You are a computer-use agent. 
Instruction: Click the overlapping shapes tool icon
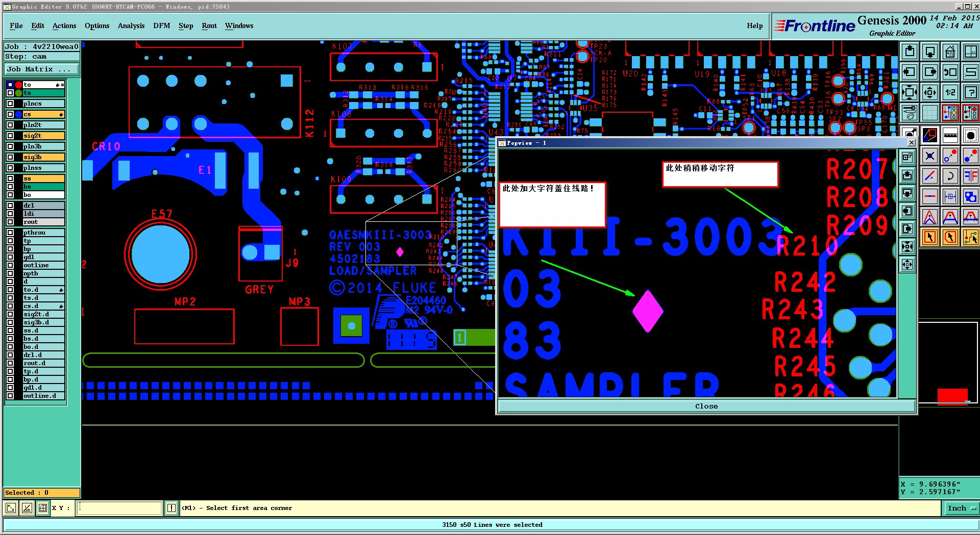[970, 196]
